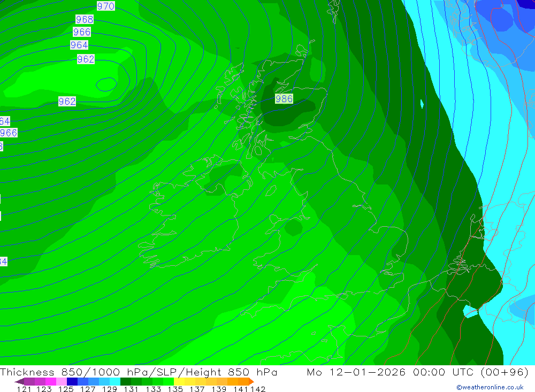Click the legend value 131
The width and height of the screenshot is (535, 392).
(x=131, y=389)
